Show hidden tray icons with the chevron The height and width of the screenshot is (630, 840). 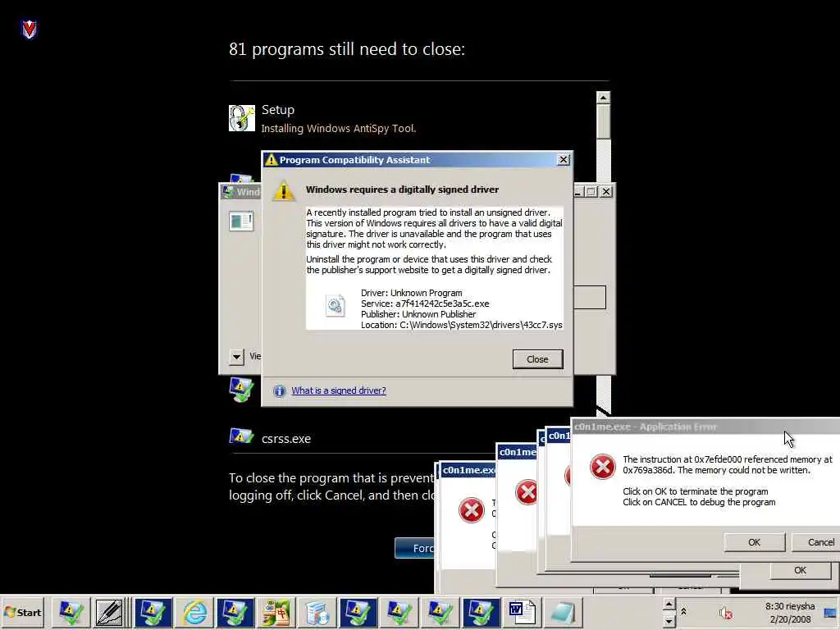(x=683, y=610)
